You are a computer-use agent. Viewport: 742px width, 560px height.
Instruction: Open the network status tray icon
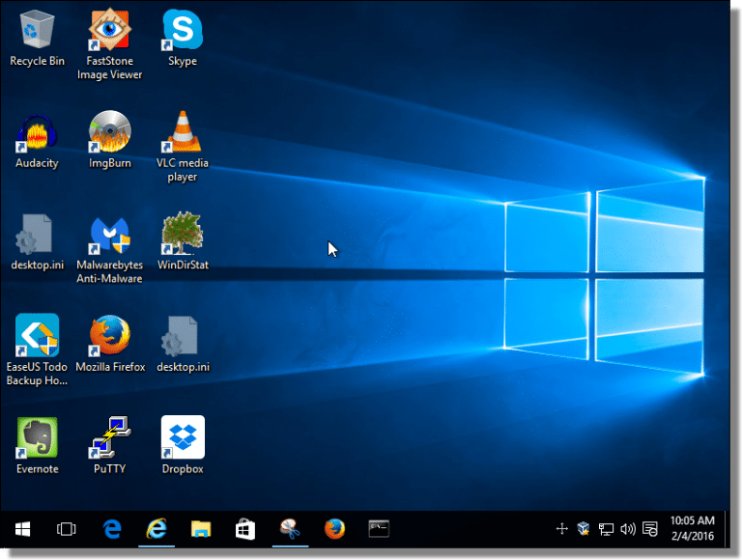[606, 529]
